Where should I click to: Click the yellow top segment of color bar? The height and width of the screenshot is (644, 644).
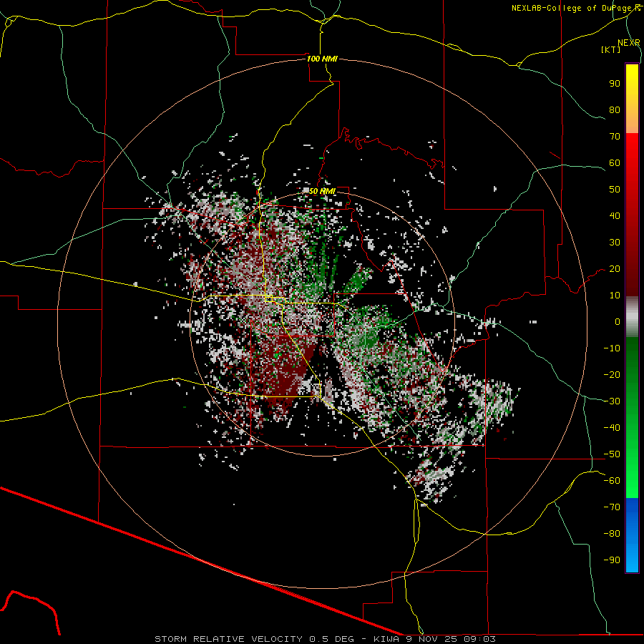[632, 99]
